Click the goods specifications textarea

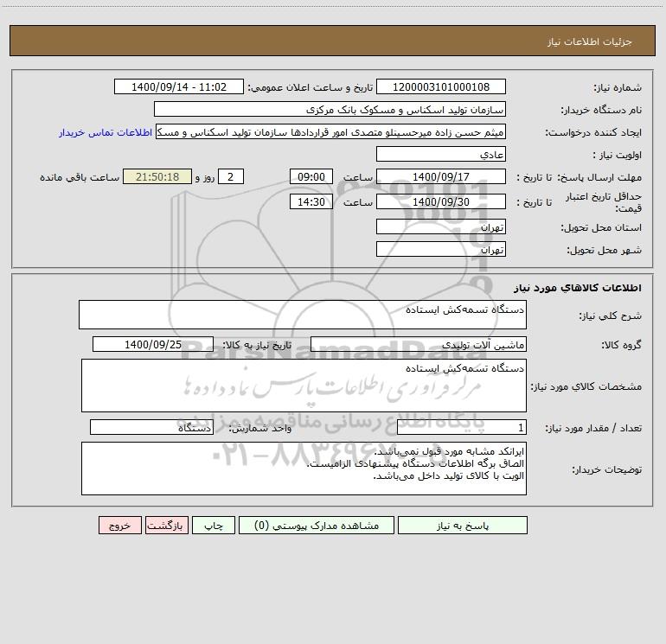pos(304,386)
